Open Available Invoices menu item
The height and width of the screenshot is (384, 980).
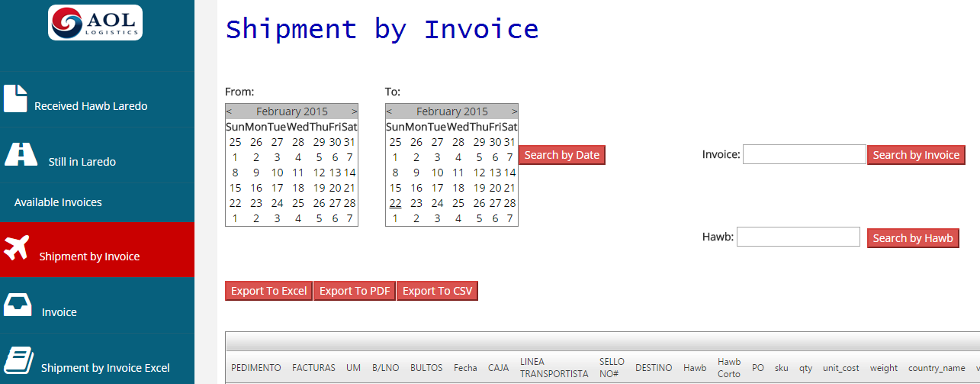[x=97, y=202]
